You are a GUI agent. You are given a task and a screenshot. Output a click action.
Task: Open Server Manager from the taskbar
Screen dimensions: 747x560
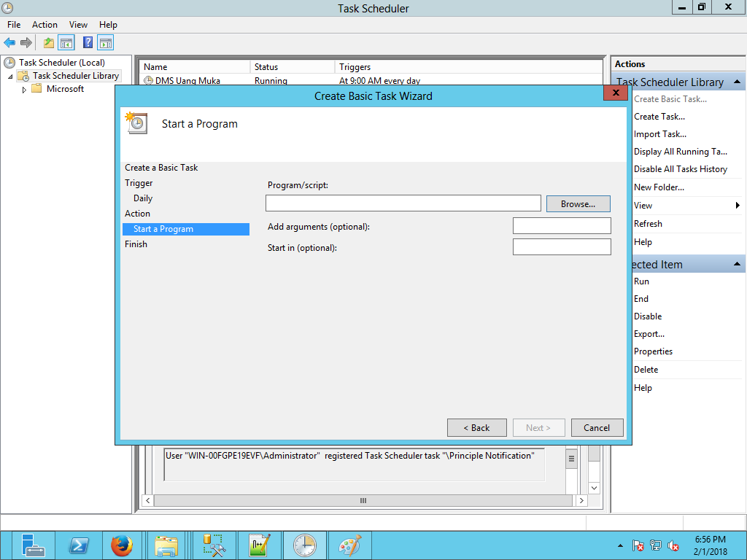(34, 545)
